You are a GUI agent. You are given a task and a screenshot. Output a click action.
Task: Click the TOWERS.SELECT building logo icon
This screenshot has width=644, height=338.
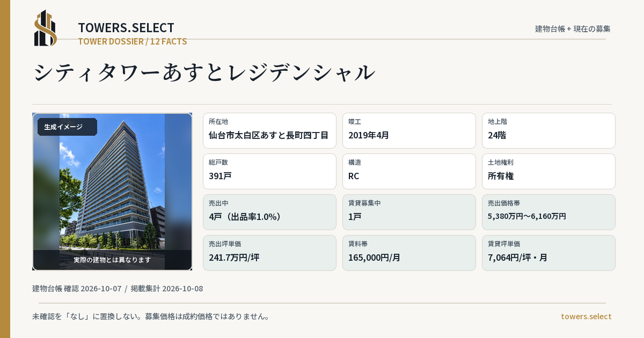click(x=46, y=28)
